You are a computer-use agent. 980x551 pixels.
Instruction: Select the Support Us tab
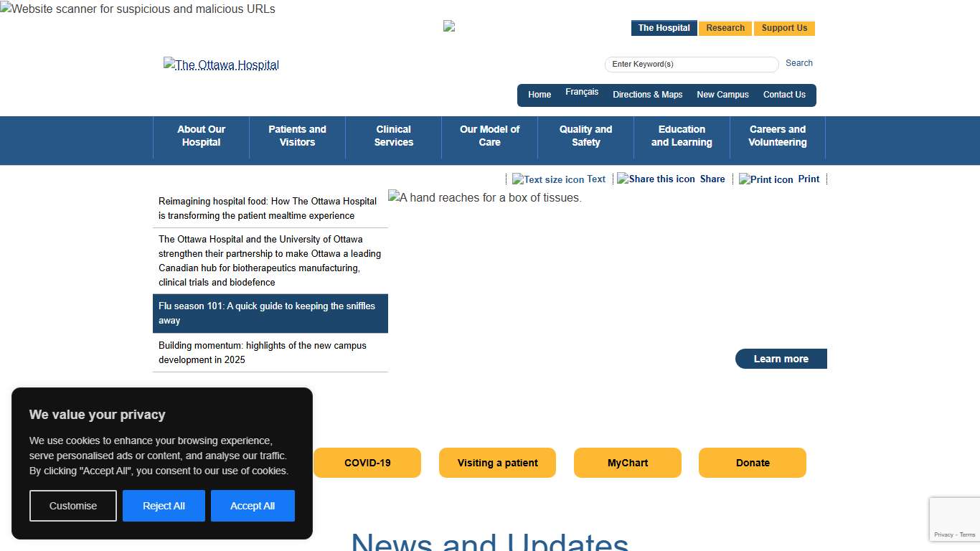click(x=784, y=28)
